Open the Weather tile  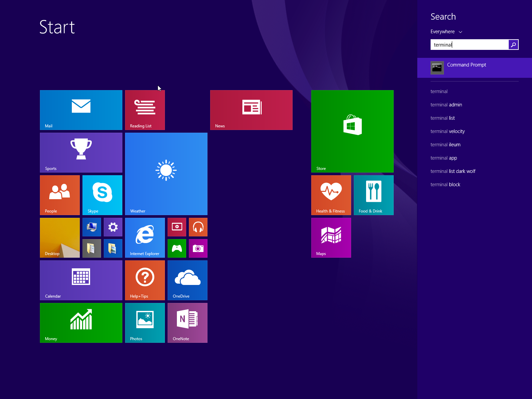[x=166, y=174]
